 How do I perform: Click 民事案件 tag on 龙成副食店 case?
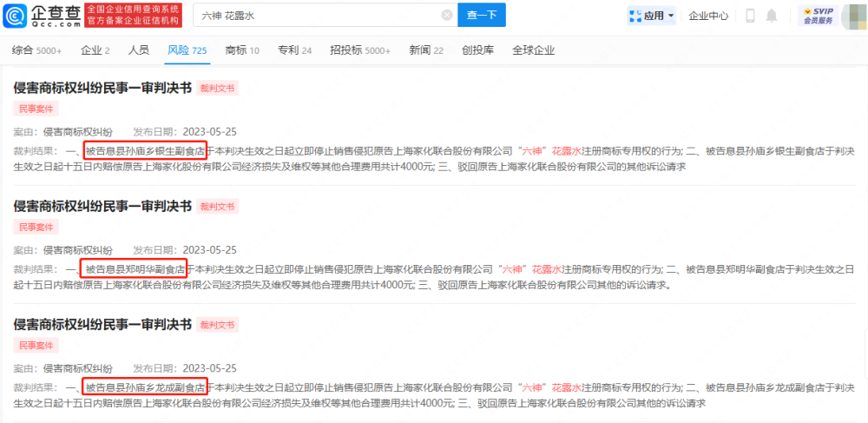[x=36, y=346]
